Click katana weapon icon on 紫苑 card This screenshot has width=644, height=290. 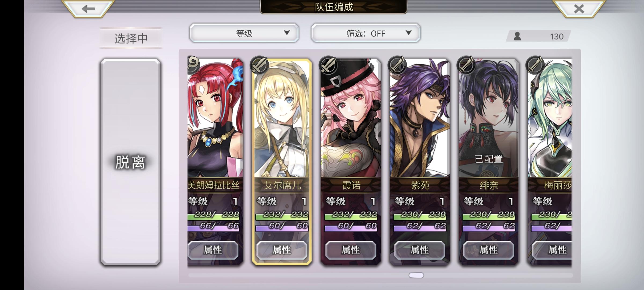[397, 65]
